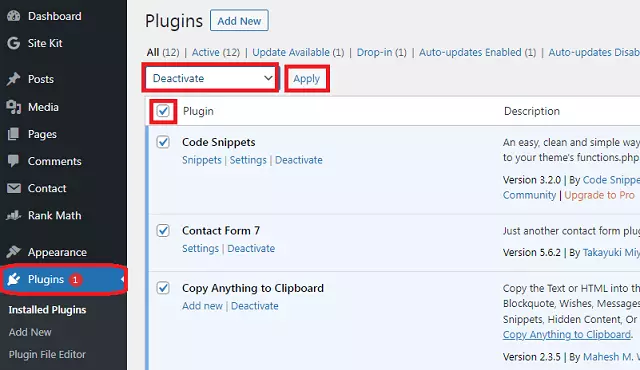Click the Description column header
Screen dimensions: 640x370
tap(532, 111)
